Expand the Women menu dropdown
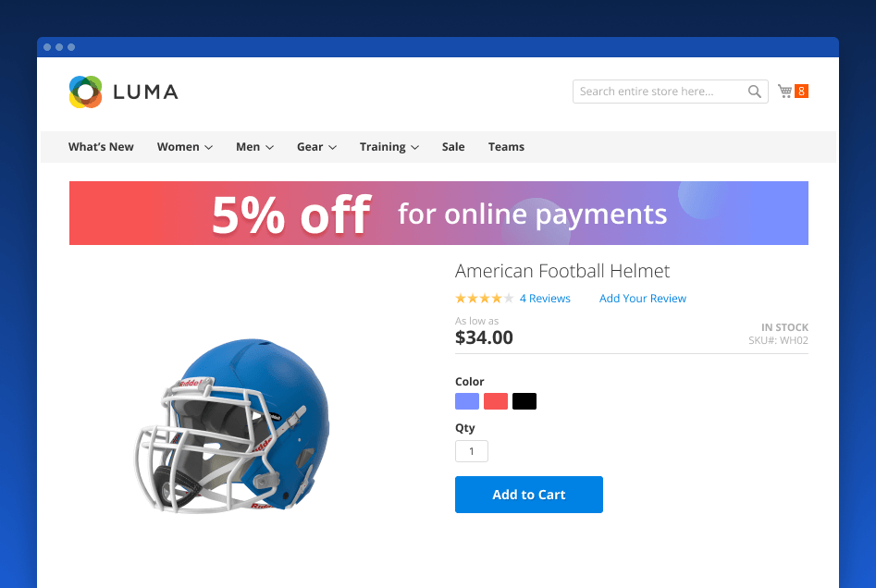This screenshot has height=588, width=876. [x=185, y=147]
